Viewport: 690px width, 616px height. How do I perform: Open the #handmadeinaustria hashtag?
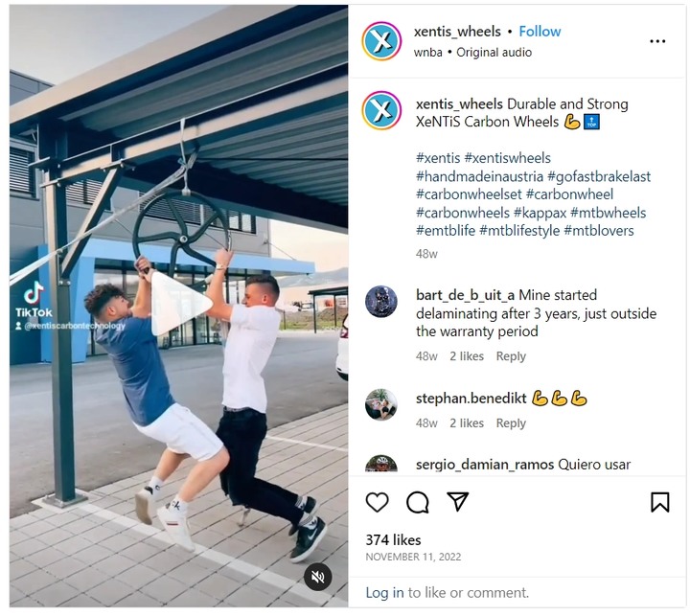[x=480, y=176]
